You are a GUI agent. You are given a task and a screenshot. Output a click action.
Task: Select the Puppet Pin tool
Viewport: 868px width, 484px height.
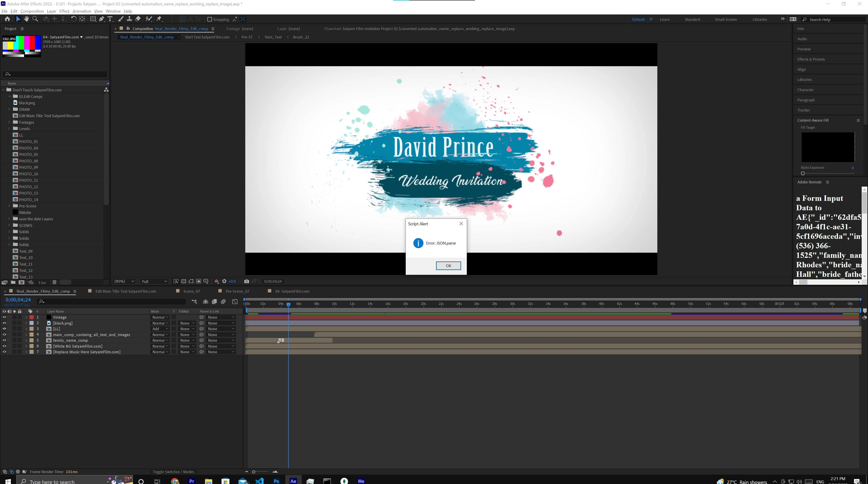[159, 19]
